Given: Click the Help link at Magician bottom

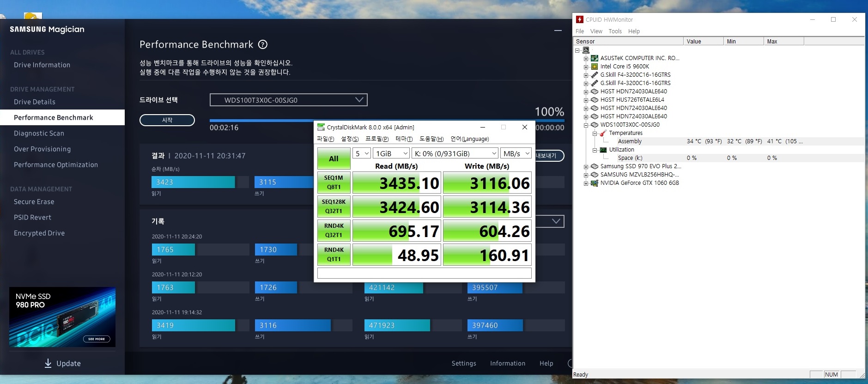Looking at the screenshot, I should pyautogui.click(x=546, y=364).
